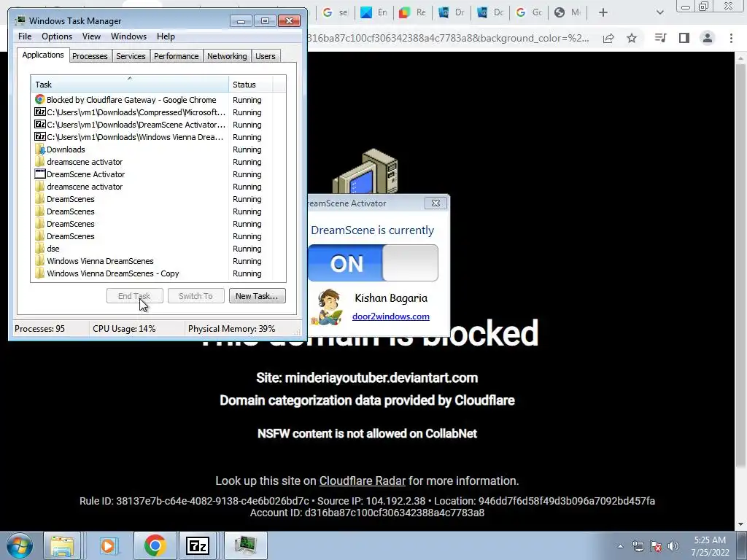The image size is (747, 560).
Task: Open Chrome's three-dot menu
Action: coord(731,38)
